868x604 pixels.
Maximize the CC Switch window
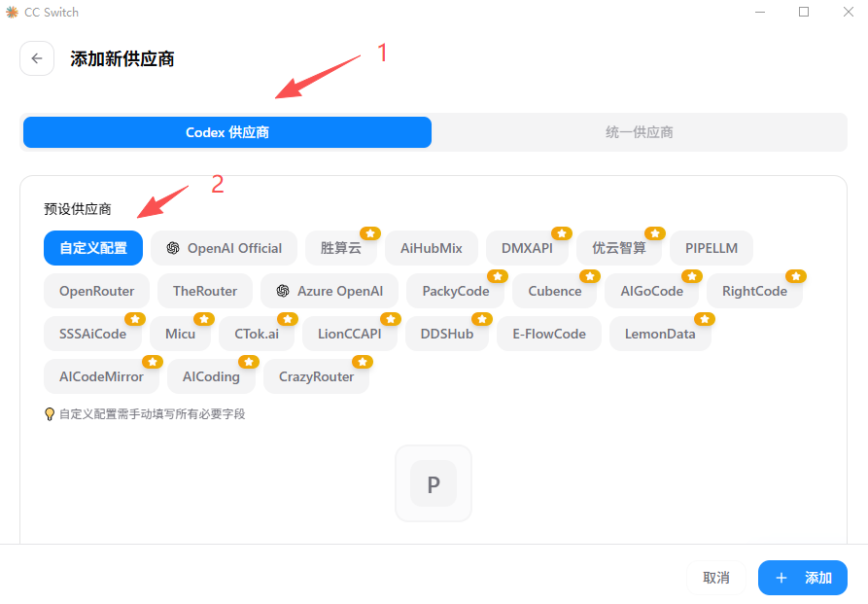[804, 12]
